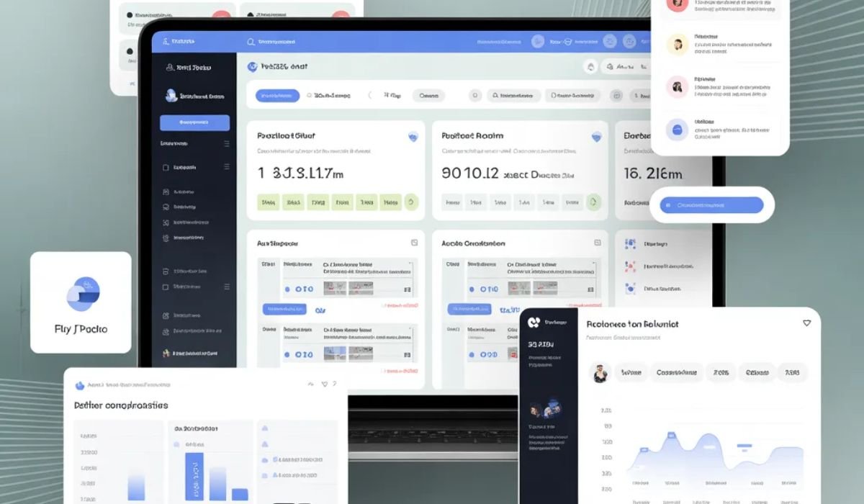Viewport: 864px width, 504px height.
Task: Click the shield icon on the second stats card
Action: point(595,136)
